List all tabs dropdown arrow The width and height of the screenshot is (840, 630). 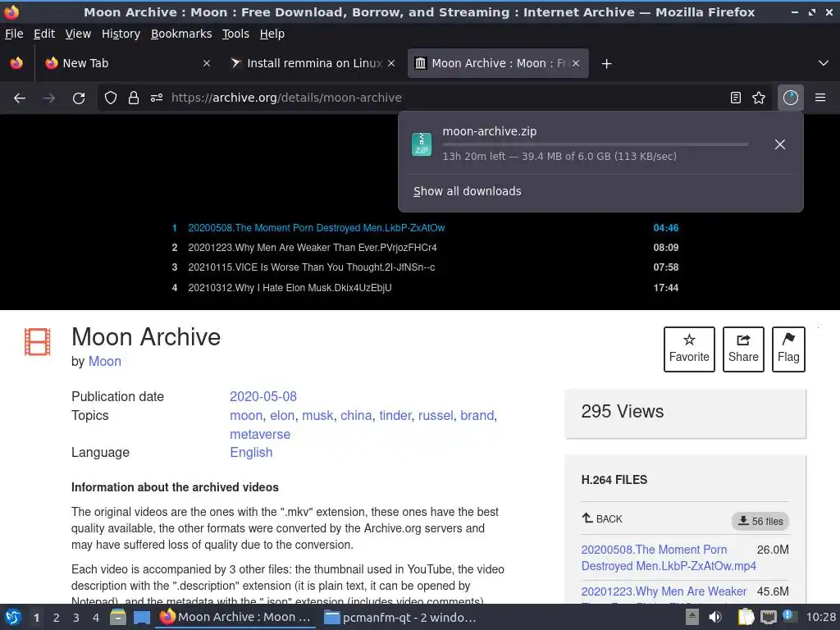[x=824, y=63]
